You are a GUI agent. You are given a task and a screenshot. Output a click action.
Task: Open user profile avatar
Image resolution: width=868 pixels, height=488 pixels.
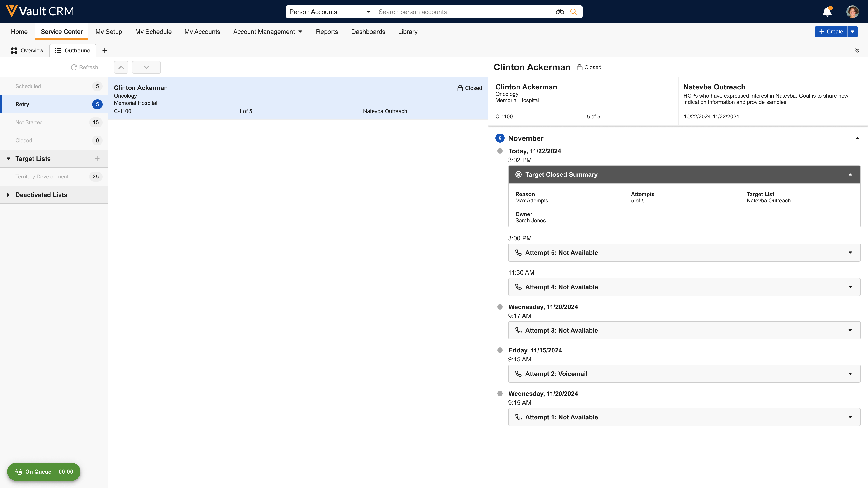pyautogui.click(x=852, y=12)
